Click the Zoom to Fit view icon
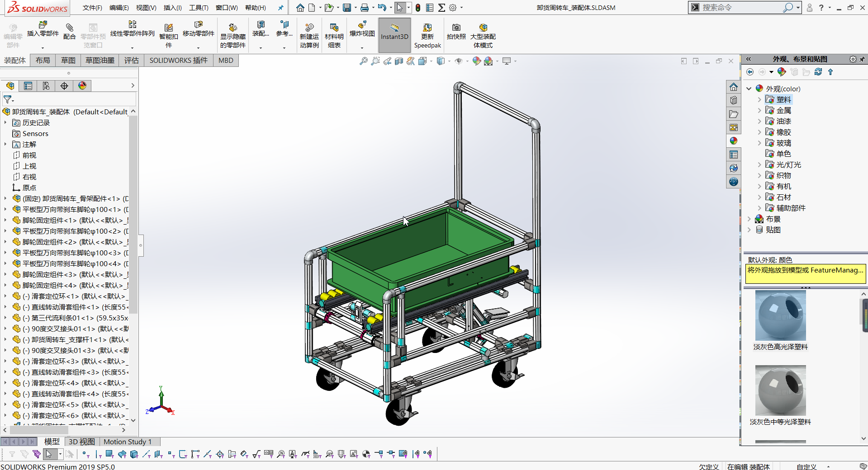 coord(363,61)
